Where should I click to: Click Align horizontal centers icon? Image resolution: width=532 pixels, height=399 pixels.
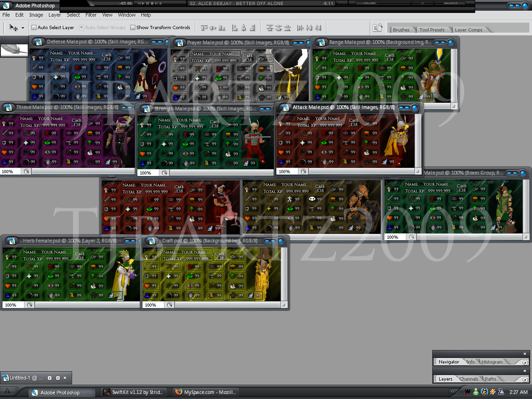[244, 28]
